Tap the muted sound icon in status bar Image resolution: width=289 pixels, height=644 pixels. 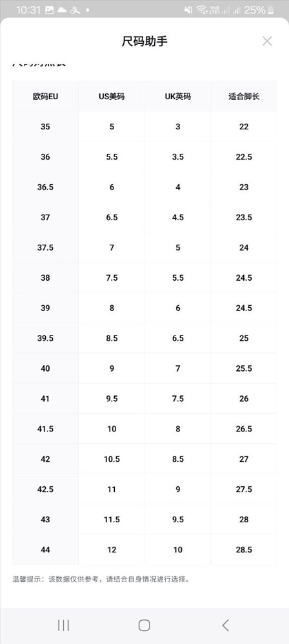point(188,10)
